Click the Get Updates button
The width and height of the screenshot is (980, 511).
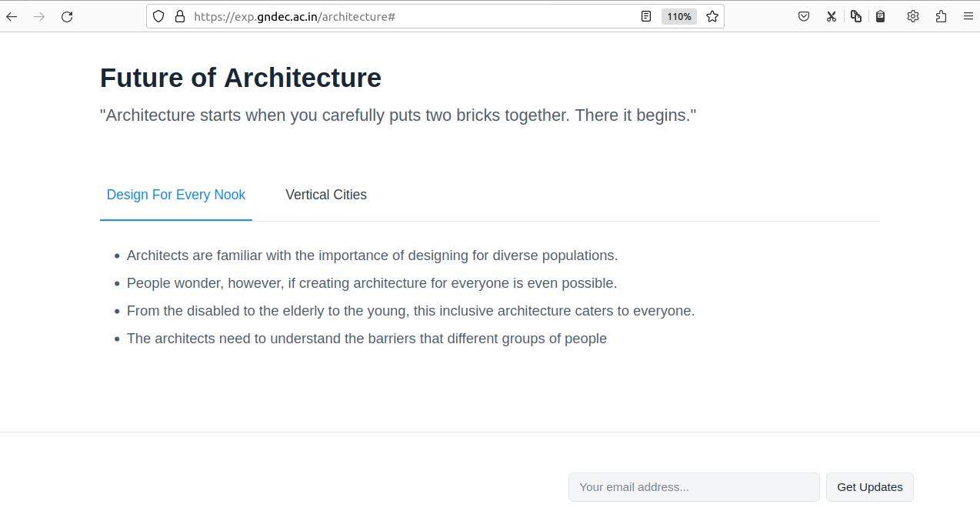[x=869, y=487]
